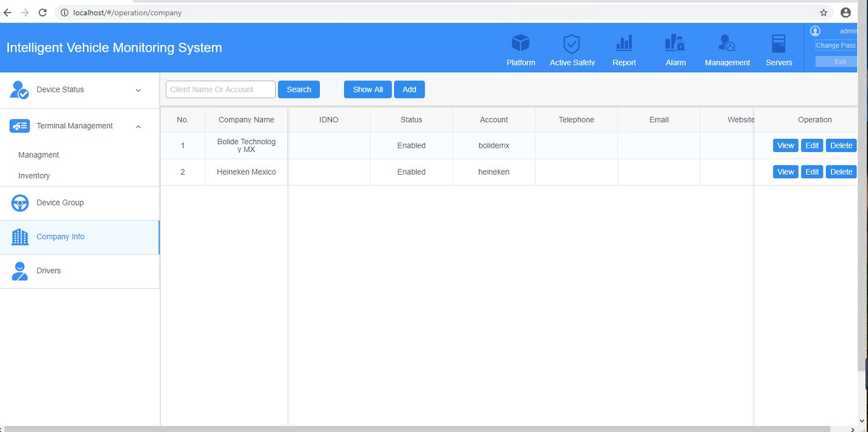The image size is (868, 432).
Task: Open the Servers icon
Action: pos(778,43)
